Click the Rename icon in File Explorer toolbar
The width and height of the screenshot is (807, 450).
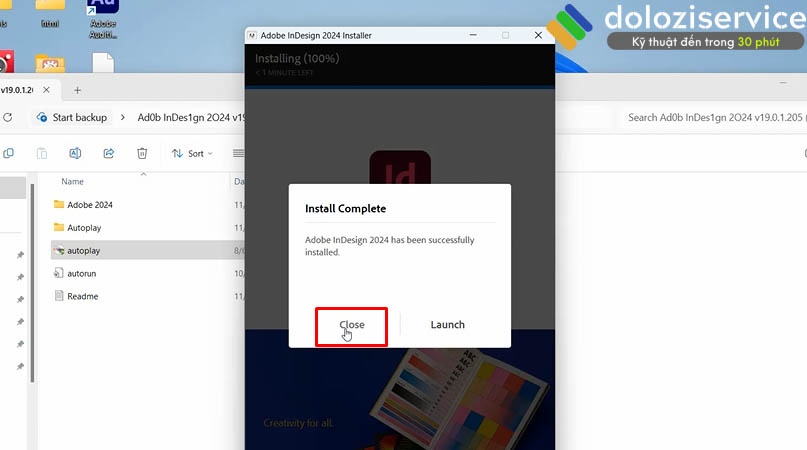tap(75, 153)
